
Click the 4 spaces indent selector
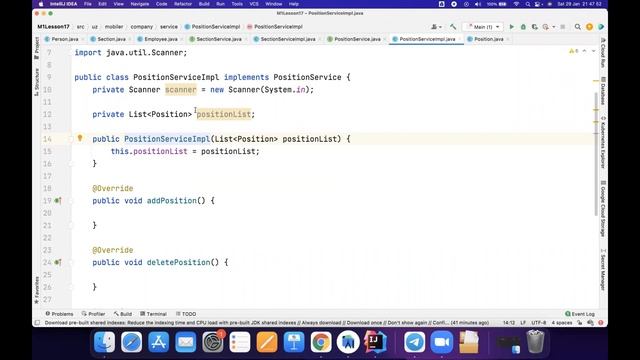562,323
